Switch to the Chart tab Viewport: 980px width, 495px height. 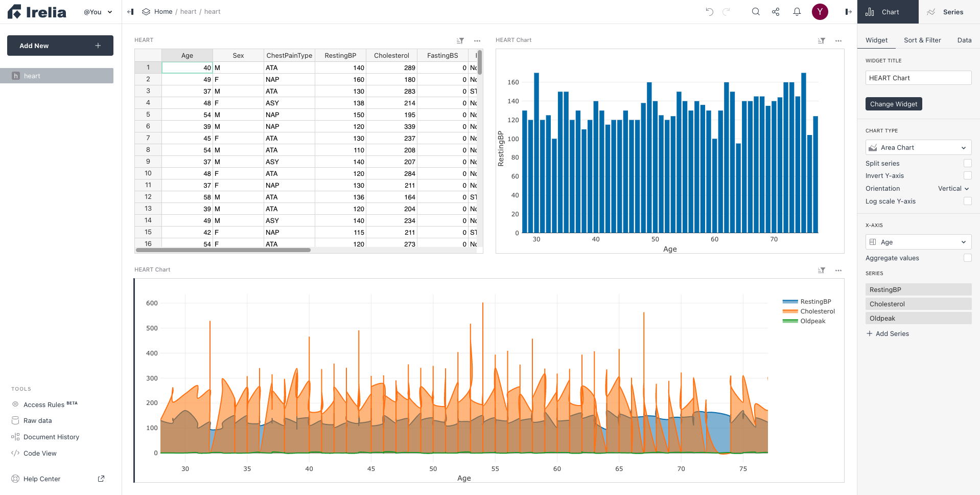(x=888, y=12)
